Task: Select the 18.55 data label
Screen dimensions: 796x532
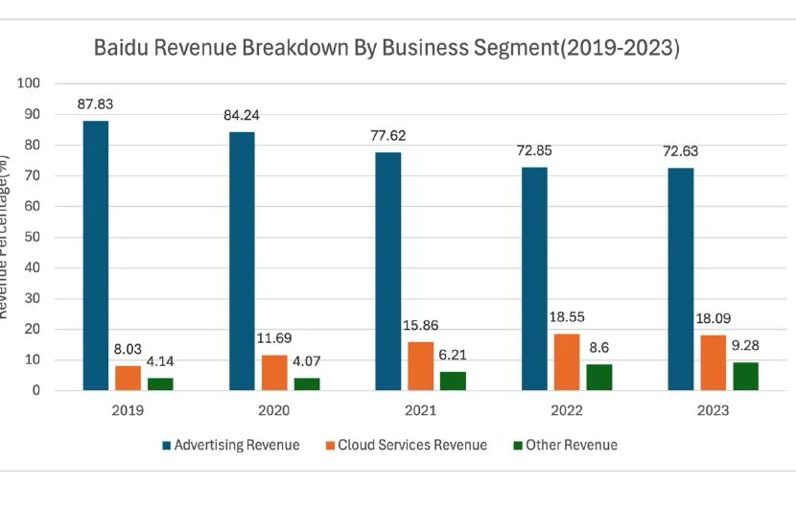Action: [567, 317]
